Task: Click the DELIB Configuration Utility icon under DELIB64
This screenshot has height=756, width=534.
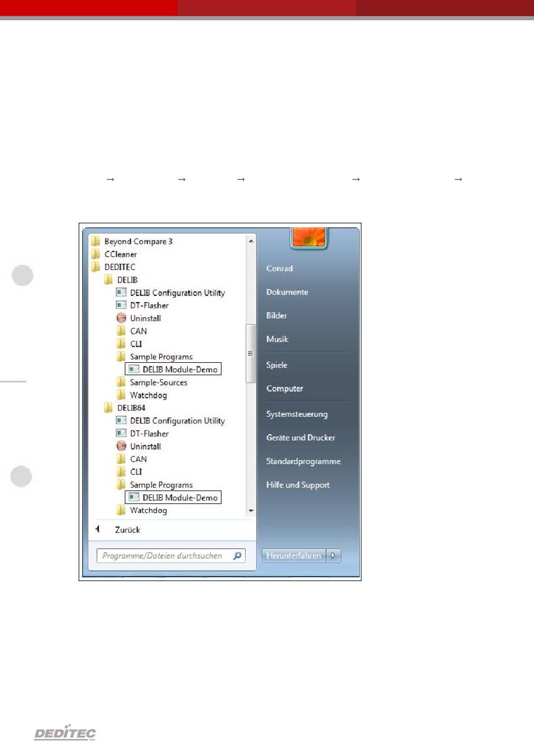Action: click(x=121, y=420)
